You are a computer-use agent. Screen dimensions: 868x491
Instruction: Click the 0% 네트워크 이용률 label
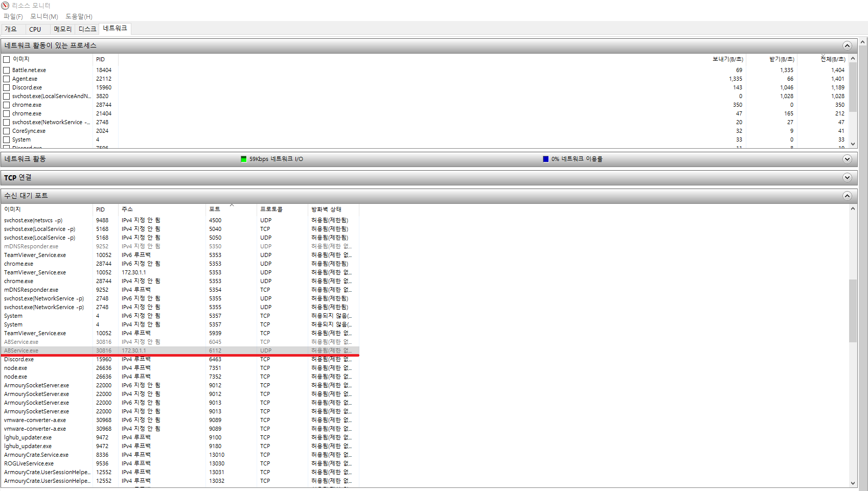pyautogui.click(x=577, y=159)
